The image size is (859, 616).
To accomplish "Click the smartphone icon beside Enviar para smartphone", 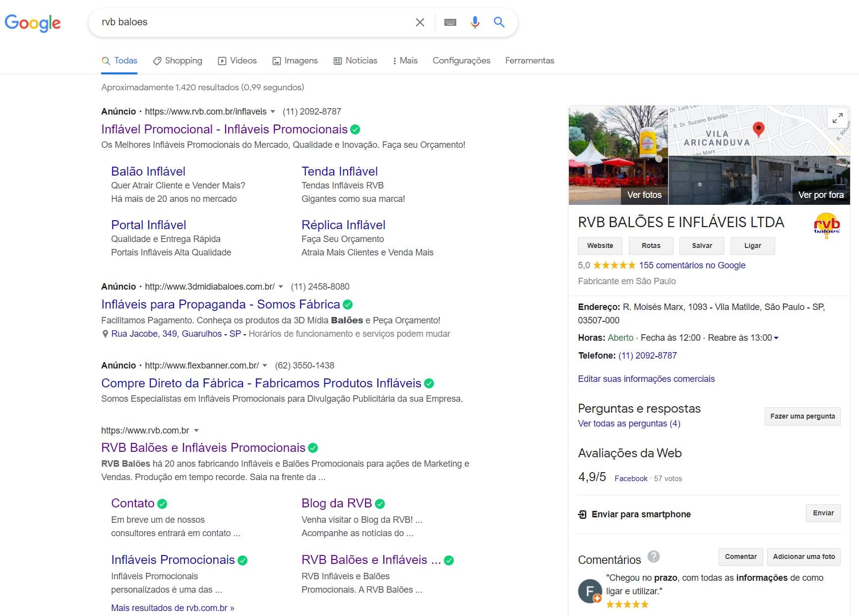I will pos(582,514).
